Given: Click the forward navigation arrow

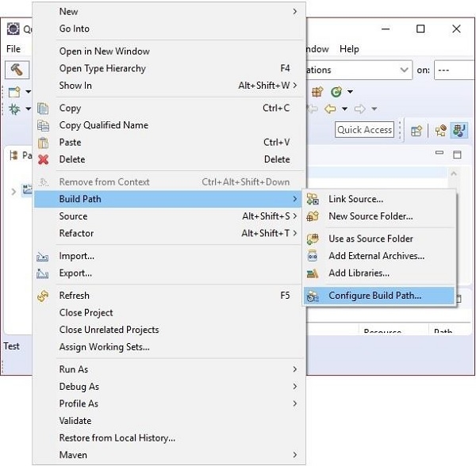Looking at the screenshot, I should [359, 109].
